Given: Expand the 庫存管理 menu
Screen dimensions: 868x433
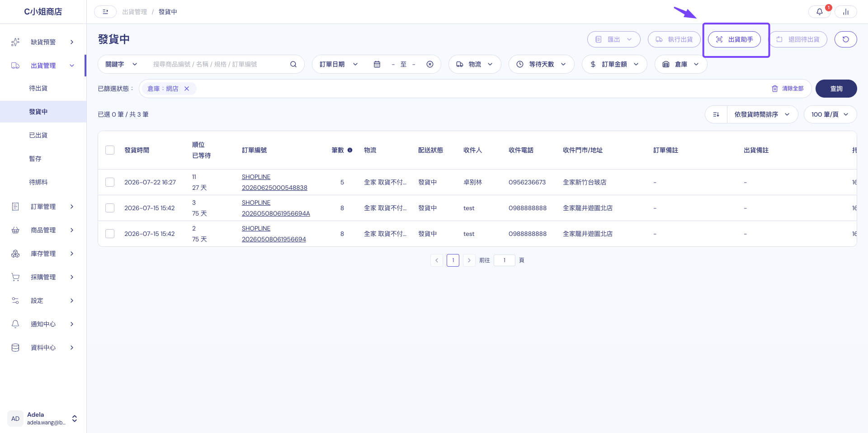Looking at the screenshot, I should point(43,254).
